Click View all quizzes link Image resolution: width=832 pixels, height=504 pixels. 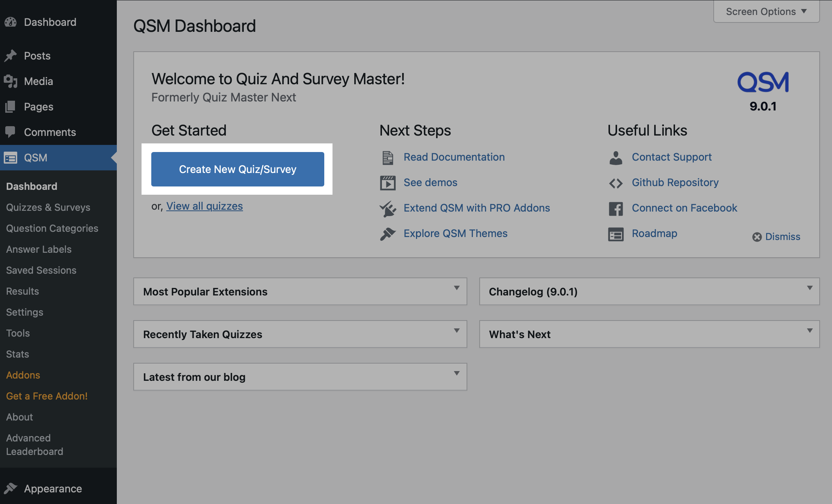204,205
